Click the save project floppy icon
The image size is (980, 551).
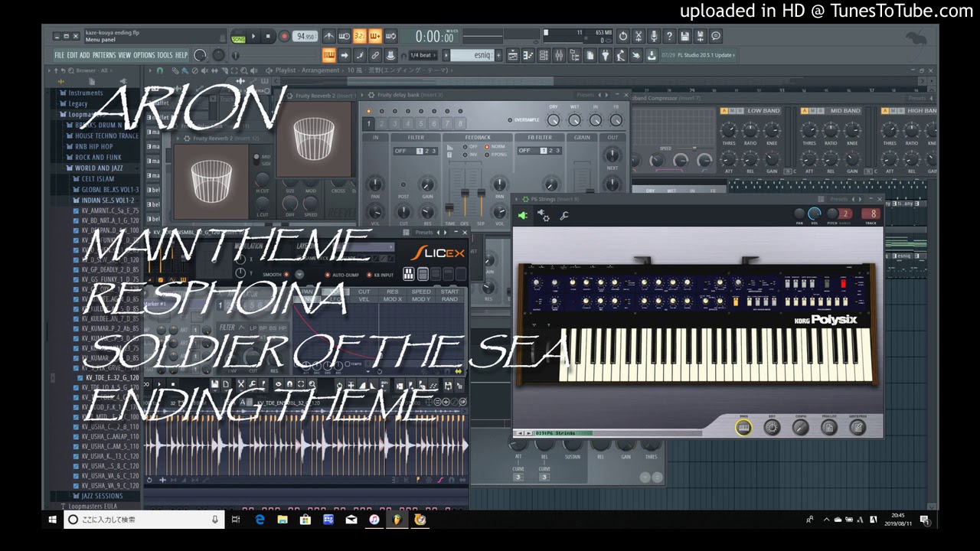coord(684,36)
